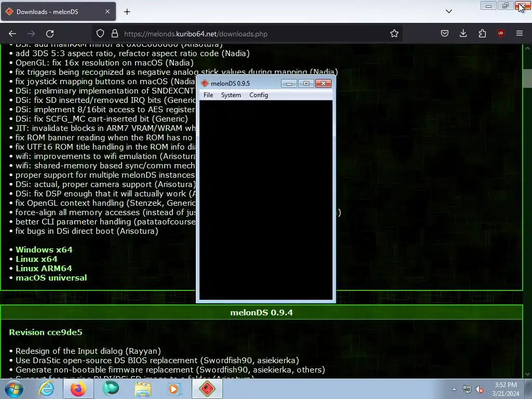
Task: Click the Revision cce9de5 text
Action: point(46,332)
